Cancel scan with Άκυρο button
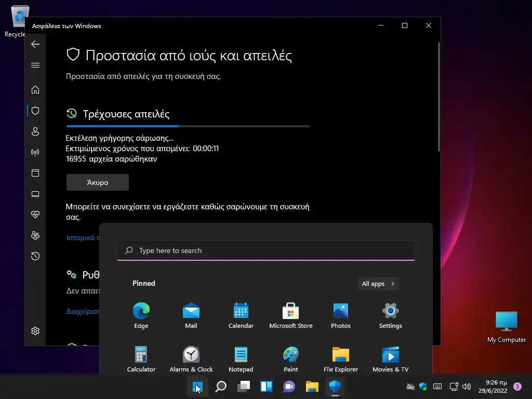Viewport: 532px width, 399px height. point(97,182)
